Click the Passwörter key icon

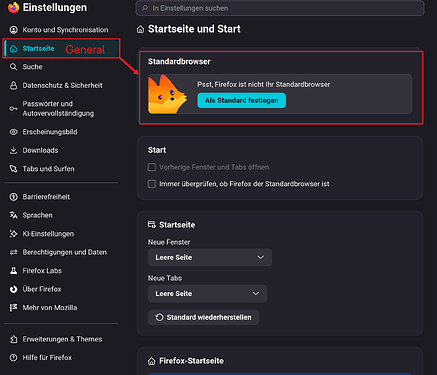pos(13,109)
